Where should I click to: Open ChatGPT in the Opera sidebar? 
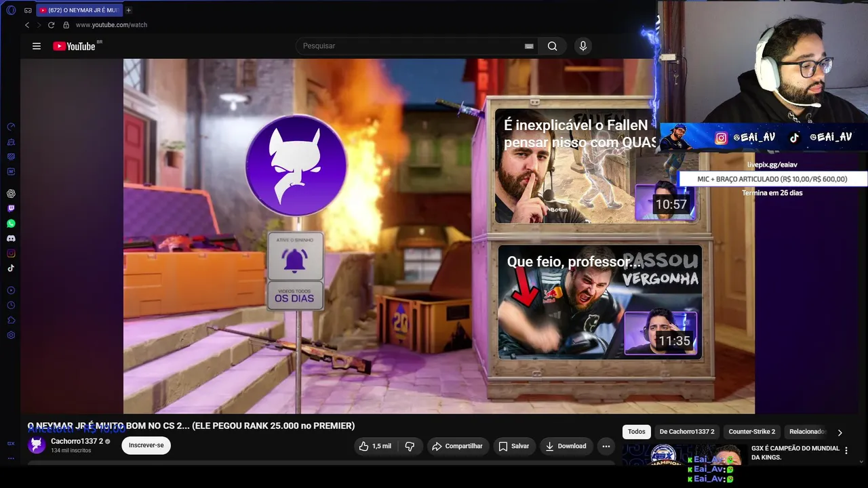pyautogui.click(x=11, y=194)
